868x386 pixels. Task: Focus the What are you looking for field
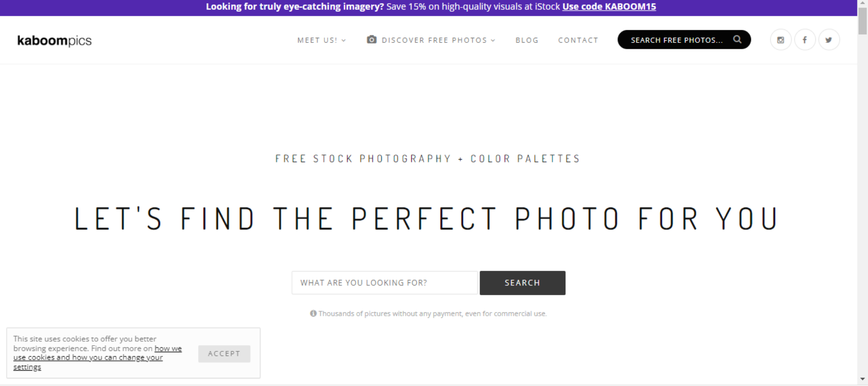(384, 283)
